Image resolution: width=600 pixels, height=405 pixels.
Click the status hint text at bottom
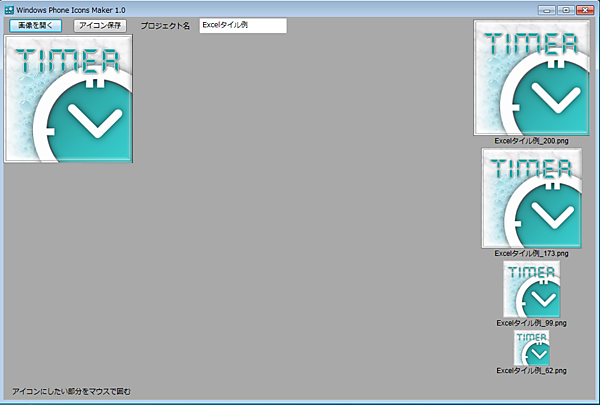[x=72, y=392]
